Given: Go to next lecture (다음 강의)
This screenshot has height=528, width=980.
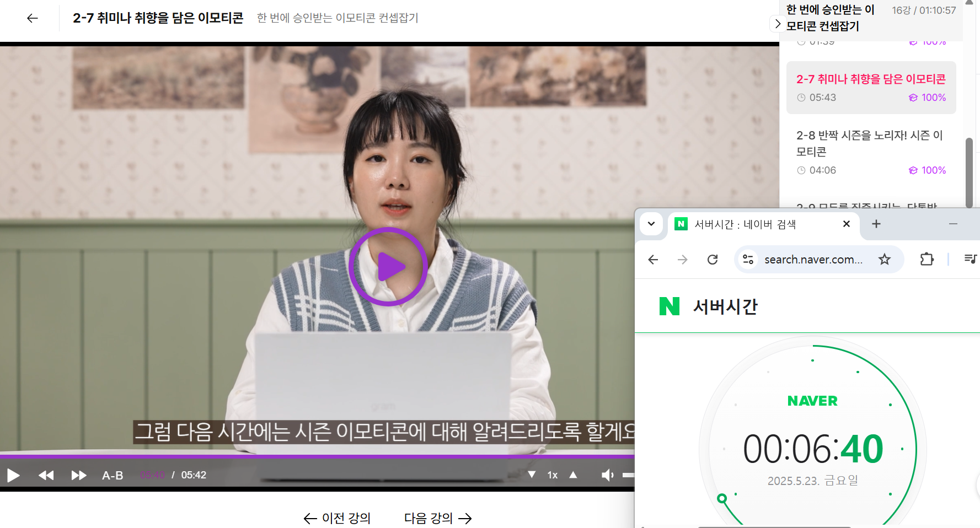Looking at the screenshot, I should point(438,518).
